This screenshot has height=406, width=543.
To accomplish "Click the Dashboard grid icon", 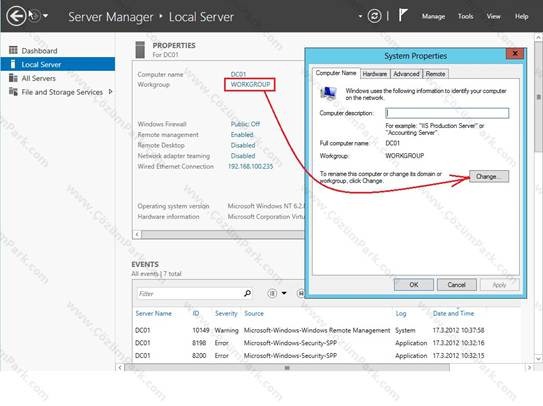I will pos(13,50).
